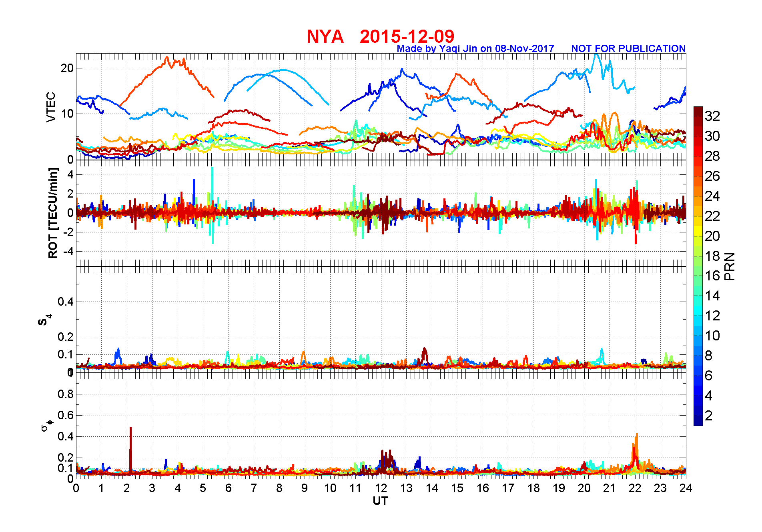The width and height of the screenshot is (762, 532).
Task: Click the NOT FOR PUBLICATION notice
Action: tap(628, 48)
